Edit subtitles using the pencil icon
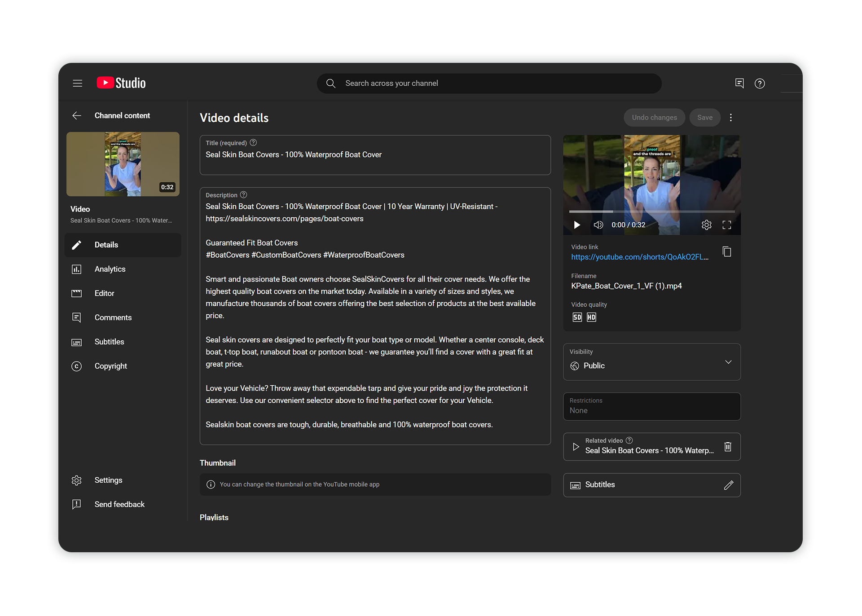The image size is (862, 616). click(728, 485)
